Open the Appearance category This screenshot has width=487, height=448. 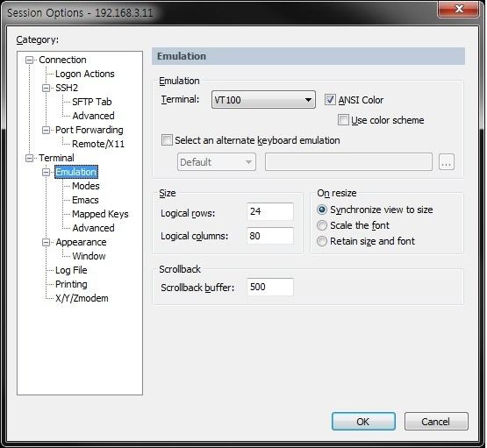pyautogui.click(x=81, y=242)
